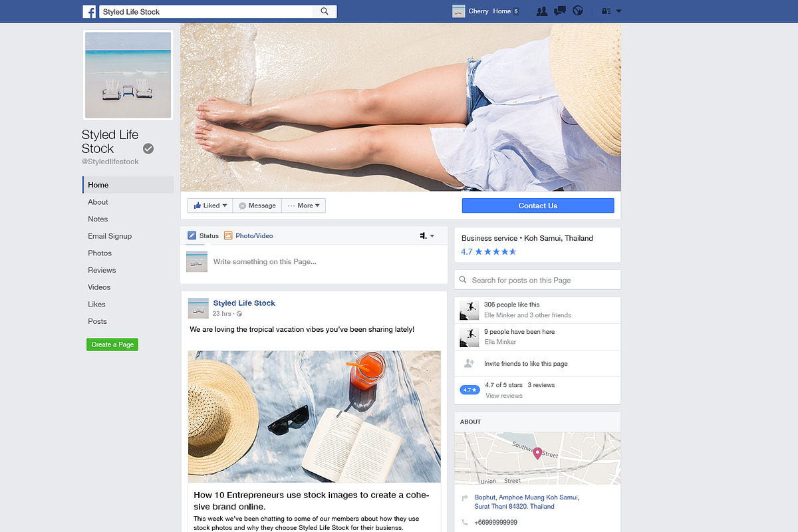Screen dimensions: 798x532
Task: Open the How 10 Entrepreneurs article headline
Action: (x=311, y=501)
